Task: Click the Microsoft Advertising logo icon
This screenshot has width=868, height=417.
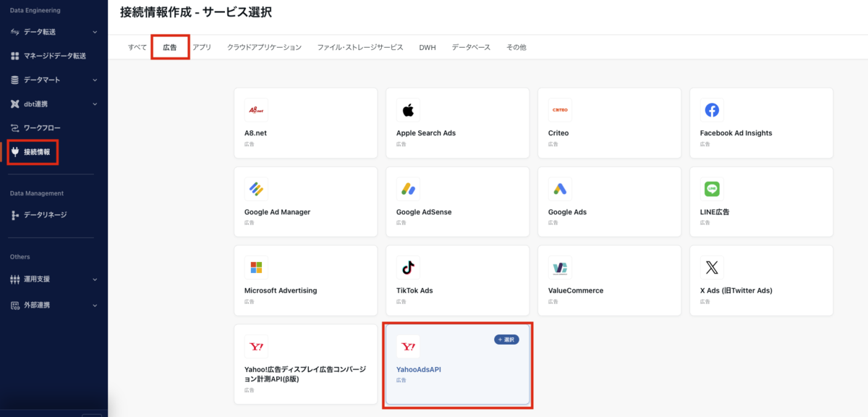Action: coord(256,268)
